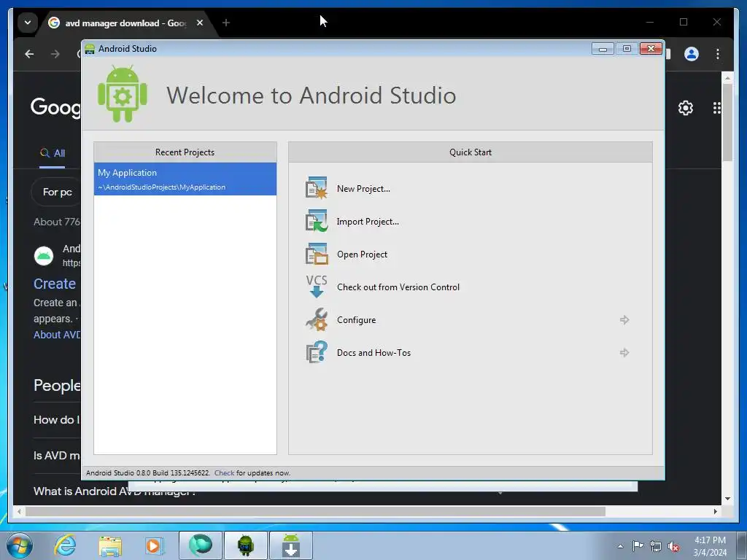
Task: Click Chrome's horizontal scrollbar thumb
Action: pos(315,511)
